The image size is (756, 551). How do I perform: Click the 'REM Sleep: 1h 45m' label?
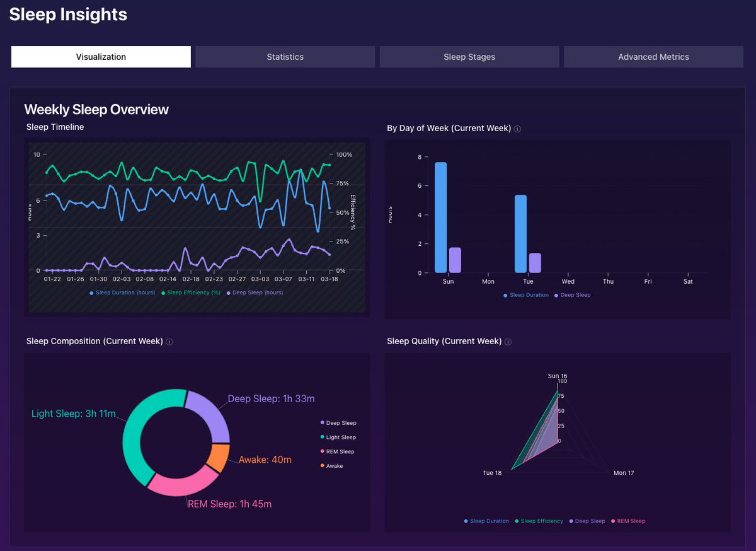tap(230, 504)
